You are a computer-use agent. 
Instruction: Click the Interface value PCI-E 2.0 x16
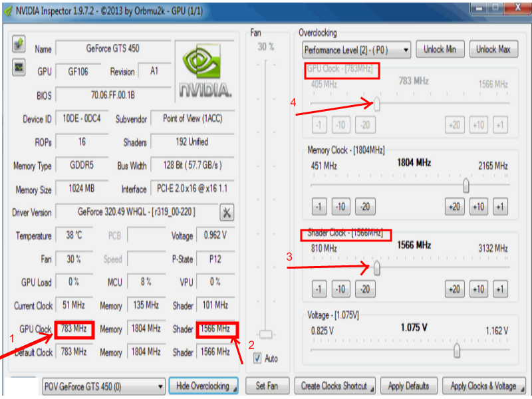pos(193,188)
